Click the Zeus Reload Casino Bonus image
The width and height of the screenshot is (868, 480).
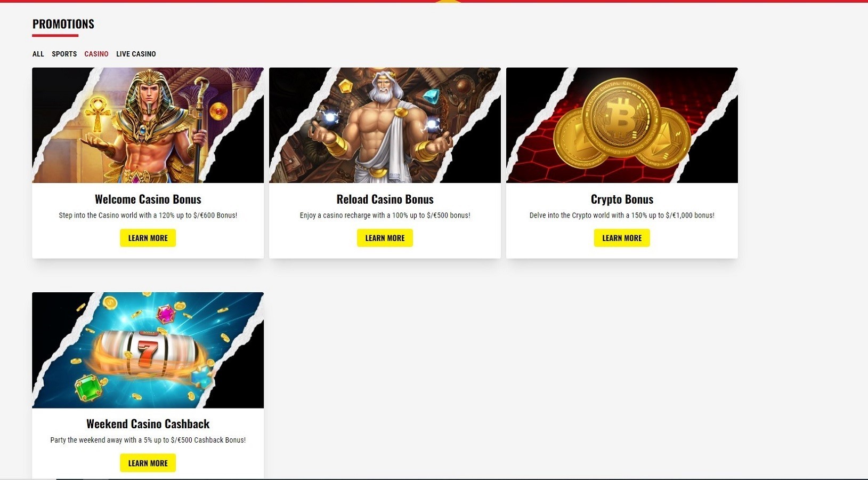click(x=385, y=125)
